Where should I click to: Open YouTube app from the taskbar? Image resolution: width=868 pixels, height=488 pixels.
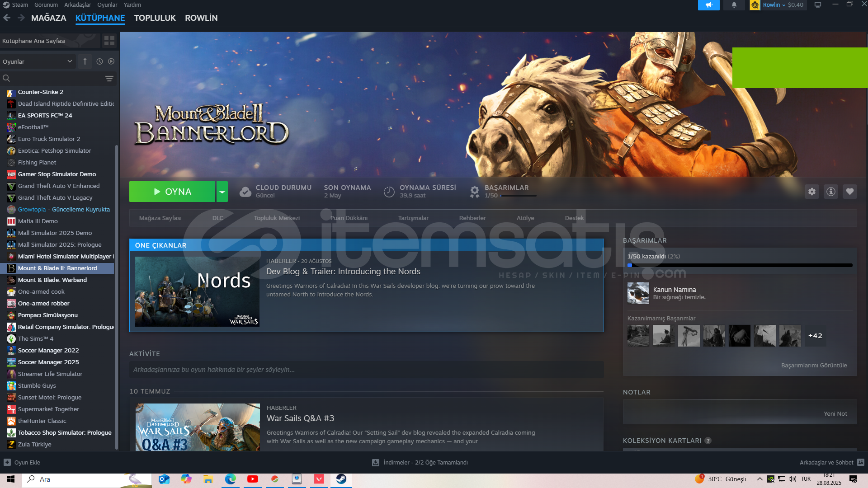tap(253, 479)
